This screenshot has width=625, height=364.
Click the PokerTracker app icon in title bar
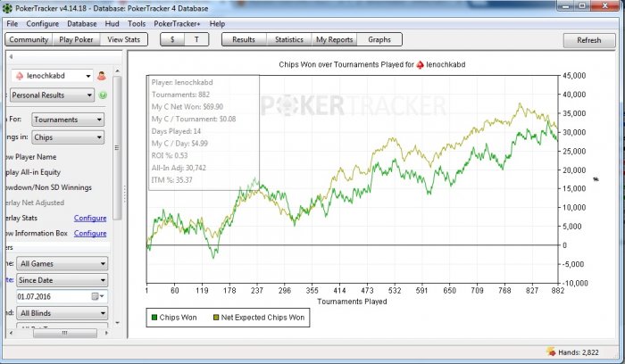[7, 7]
